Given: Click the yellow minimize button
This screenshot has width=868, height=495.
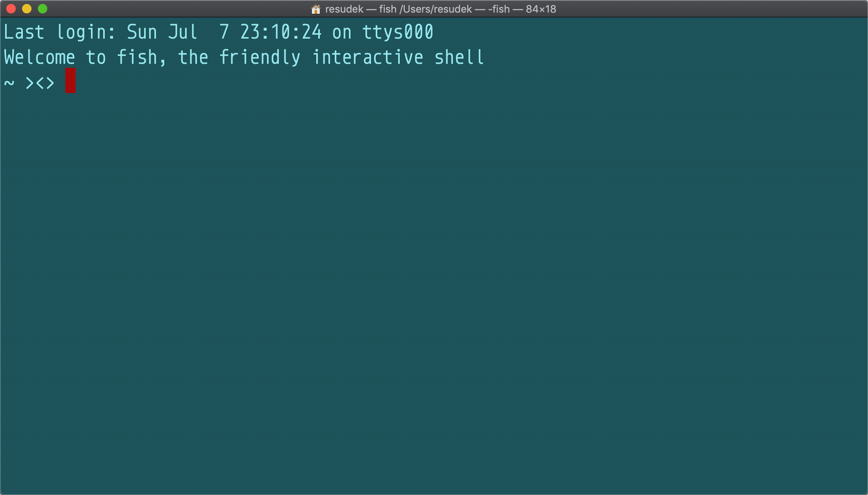Looking at the screenshot, I should (26, 9).
